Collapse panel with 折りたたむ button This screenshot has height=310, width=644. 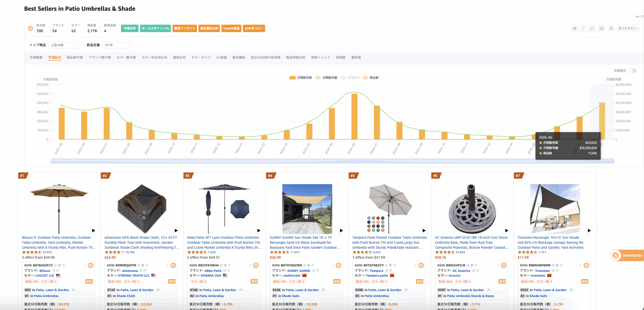tap(628, 28)
